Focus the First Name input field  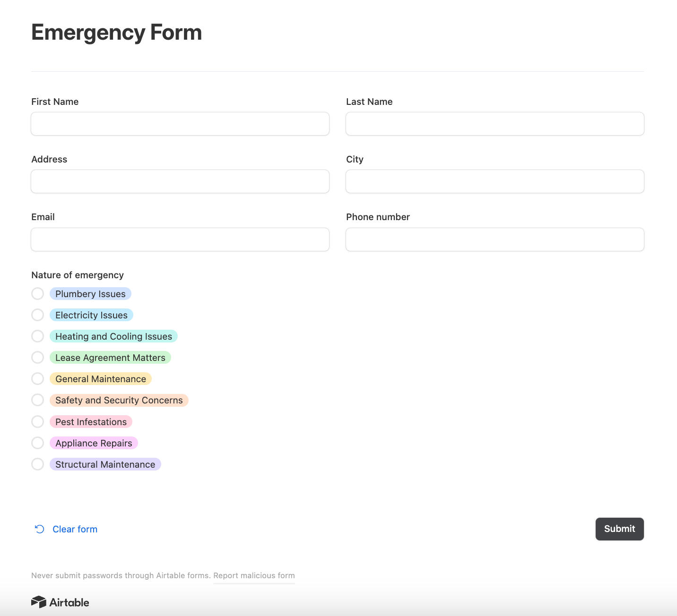coord(180,124)
